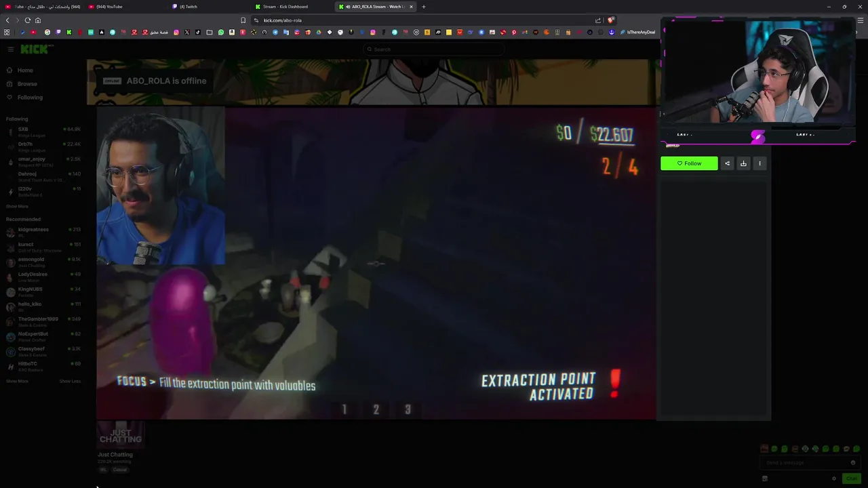Open the three-dot more options menu
Viewport: 868px width, 488px height.
759,163
